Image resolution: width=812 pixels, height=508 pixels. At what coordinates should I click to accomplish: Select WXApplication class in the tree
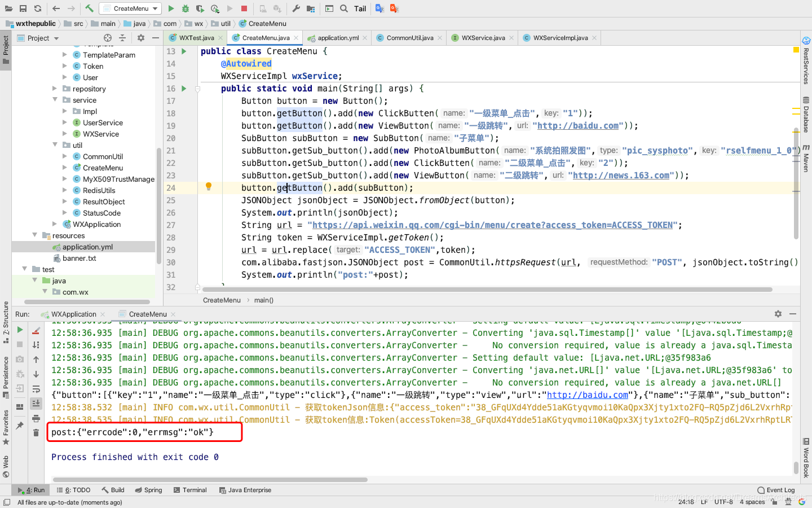(96, 224)
